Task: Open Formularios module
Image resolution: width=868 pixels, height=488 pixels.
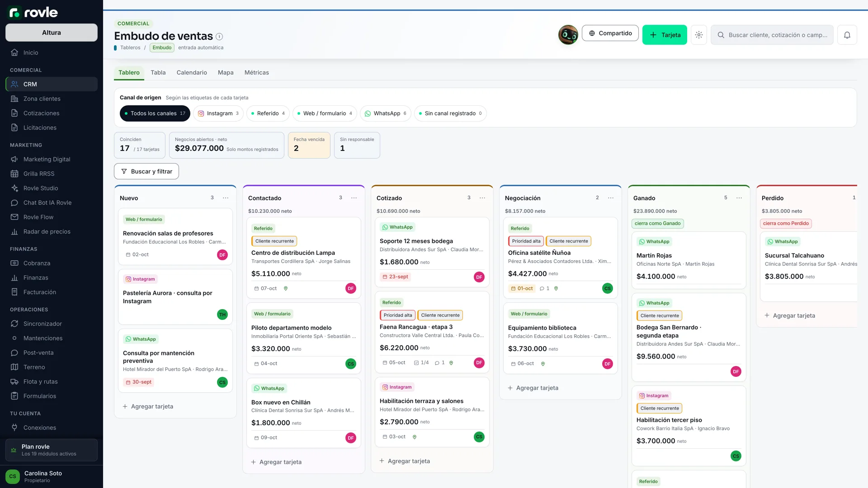Action: pos(52,396)
